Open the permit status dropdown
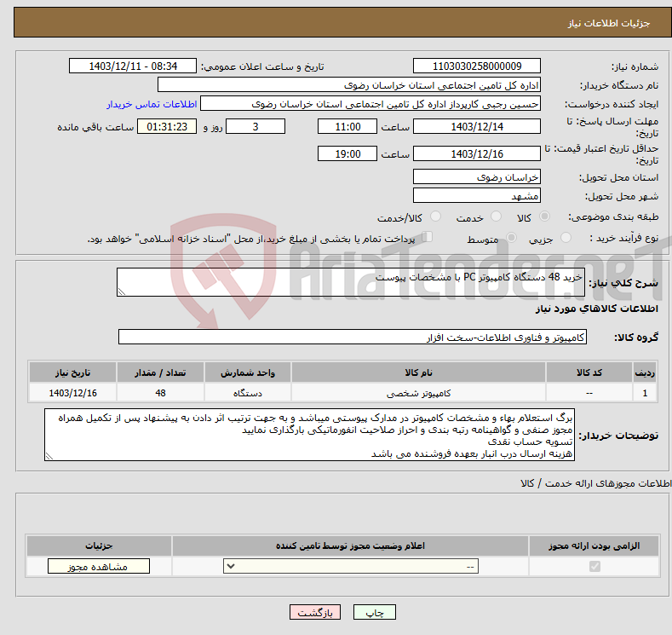Screen dimensions: 672x635 coord(350,567)
